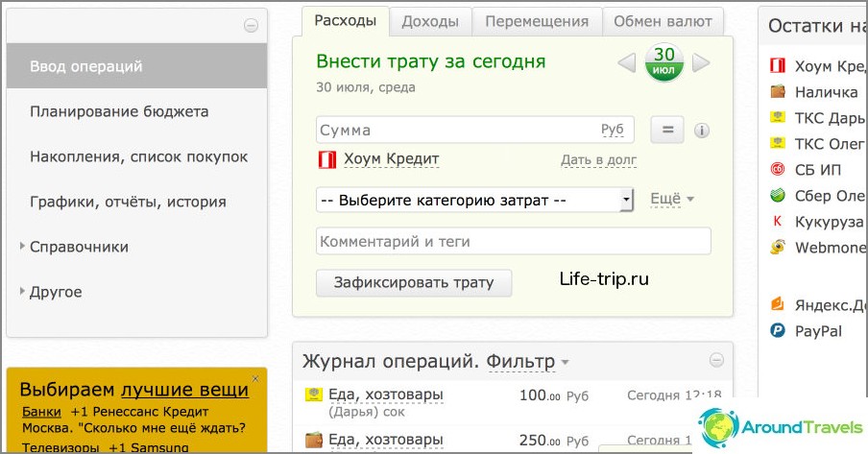Switch to the Перемещения tab
Viewport: 868px width, 454px height.
[x=537, y=21]
